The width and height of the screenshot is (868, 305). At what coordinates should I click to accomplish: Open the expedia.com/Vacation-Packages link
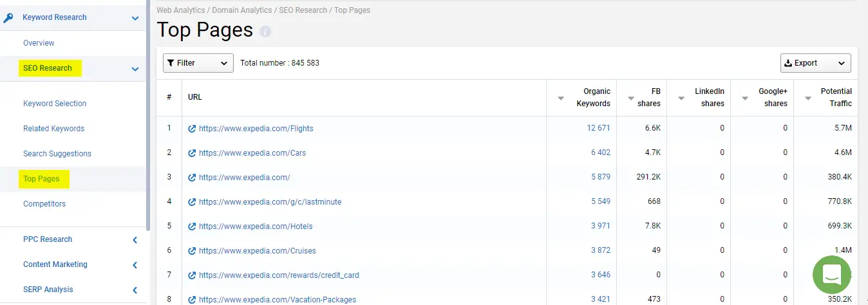click(278, 300)
